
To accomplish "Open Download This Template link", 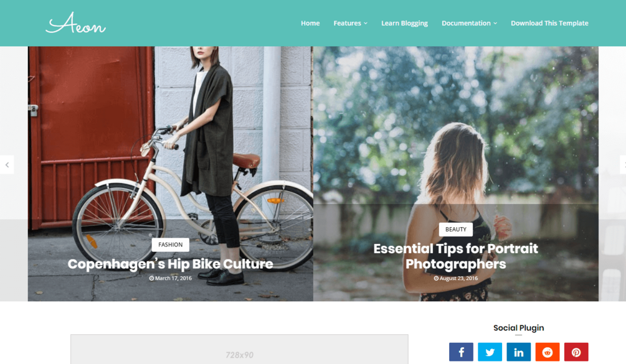I will [549, 23].
